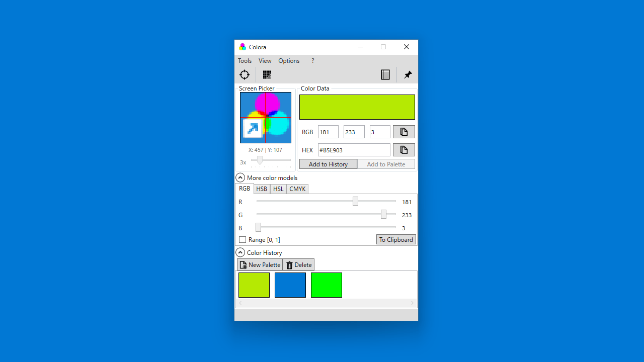Click the green value field showing 233
The image size is (644, 362).
coord(354,132)
